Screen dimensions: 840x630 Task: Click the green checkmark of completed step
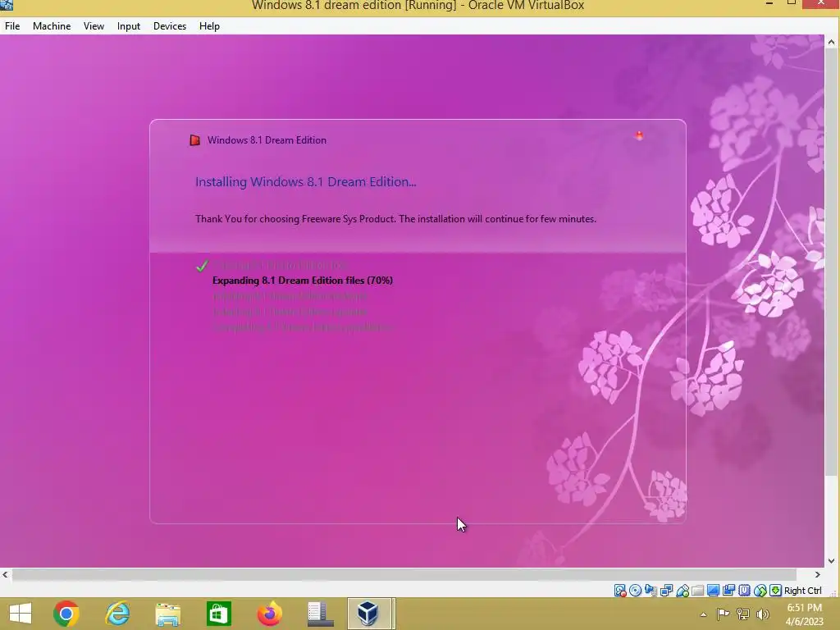pos(202,266)
